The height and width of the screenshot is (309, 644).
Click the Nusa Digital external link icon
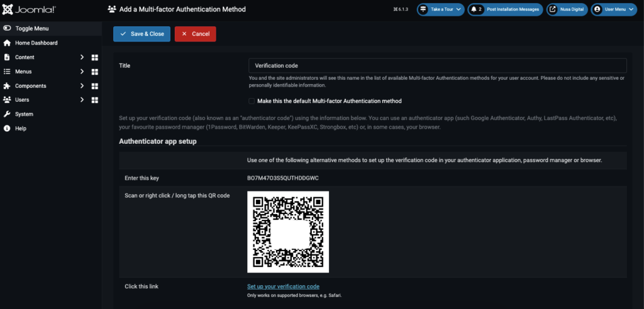(553, 9)
